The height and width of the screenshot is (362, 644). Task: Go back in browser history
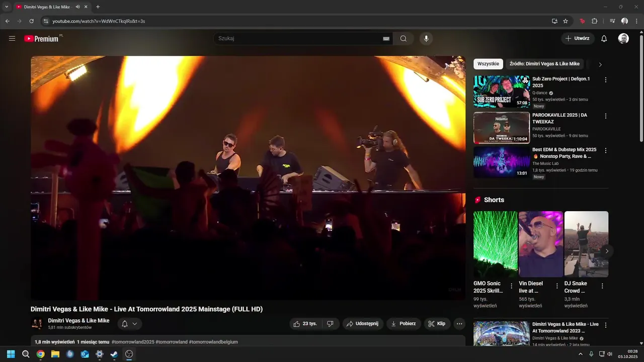tap(8, 21)
